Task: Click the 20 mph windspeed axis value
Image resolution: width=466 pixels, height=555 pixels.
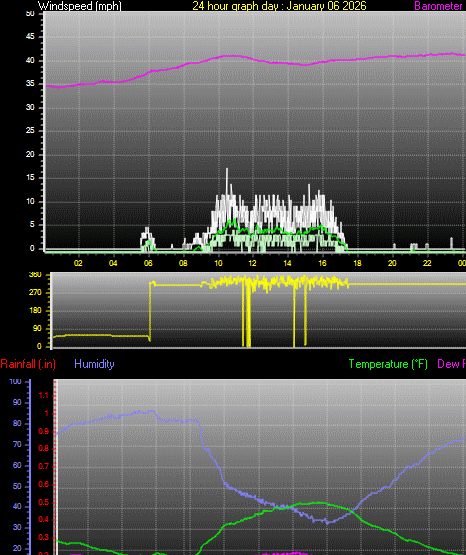Action: tap(30, 155)
